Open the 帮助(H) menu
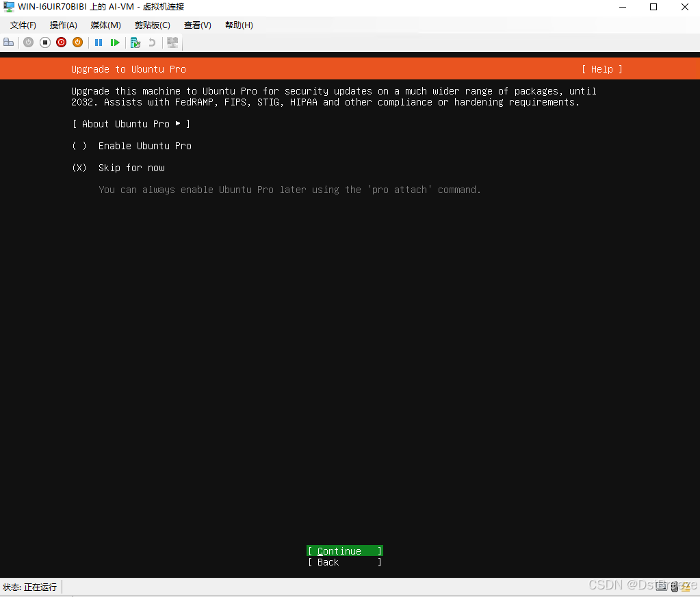The width and height of the screenshot is (700, 597). [x=239, y=25]
